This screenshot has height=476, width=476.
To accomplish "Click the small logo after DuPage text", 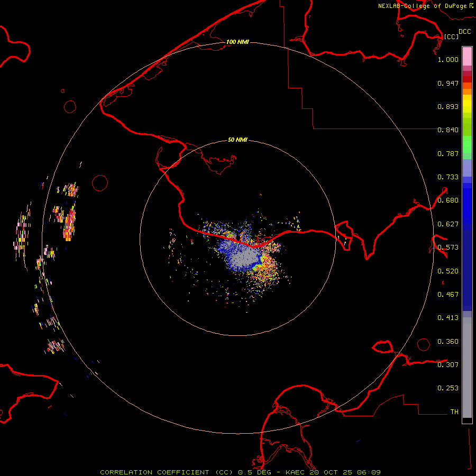I will (x=471, y=5).
